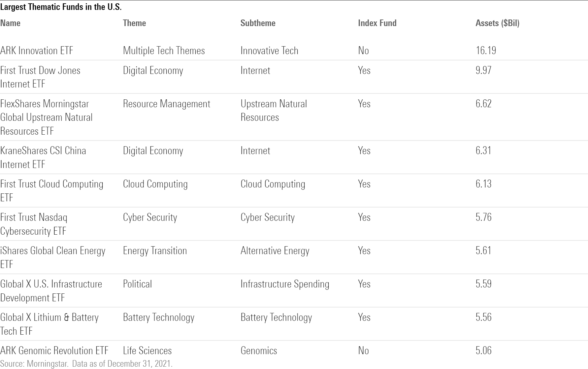Select Global X Lithium & Battery Tech ETF
Image resolution: width=588 pixels, height=369 pixels.
(x=49, y=324)
